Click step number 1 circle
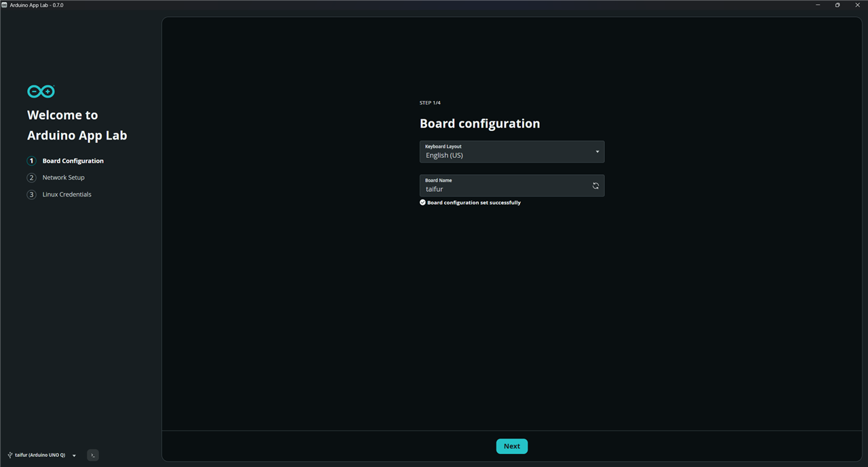868x467 pixels. 31,161
